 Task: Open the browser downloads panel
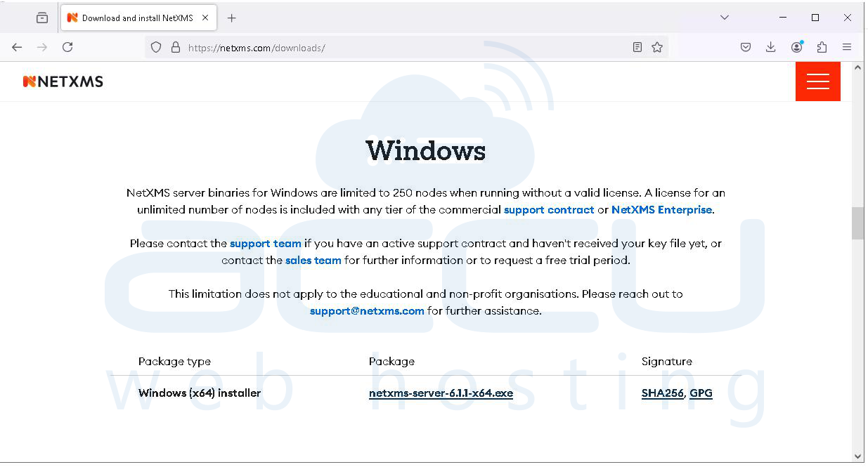point(771,47)
